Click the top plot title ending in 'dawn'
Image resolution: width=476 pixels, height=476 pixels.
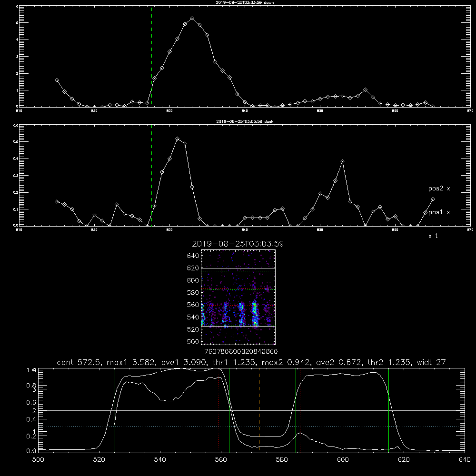[245, 2]
